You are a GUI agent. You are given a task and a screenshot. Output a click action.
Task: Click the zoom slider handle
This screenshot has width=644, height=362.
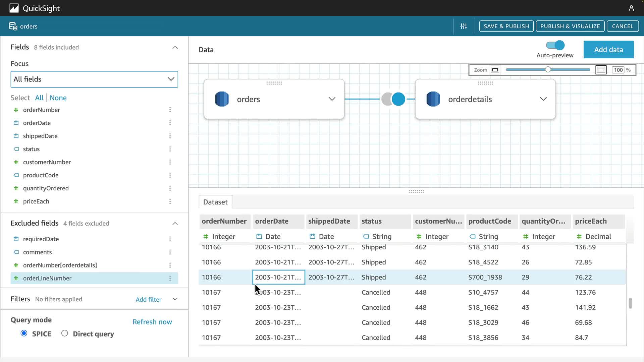tap(548, 70)
